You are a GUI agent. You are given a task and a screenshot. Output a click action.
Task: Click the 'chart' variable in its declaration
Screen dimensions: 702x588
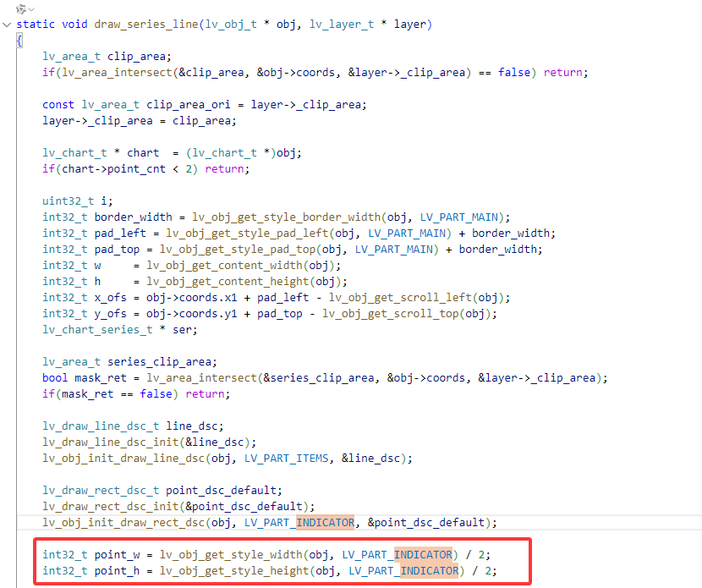coord(143,153)
